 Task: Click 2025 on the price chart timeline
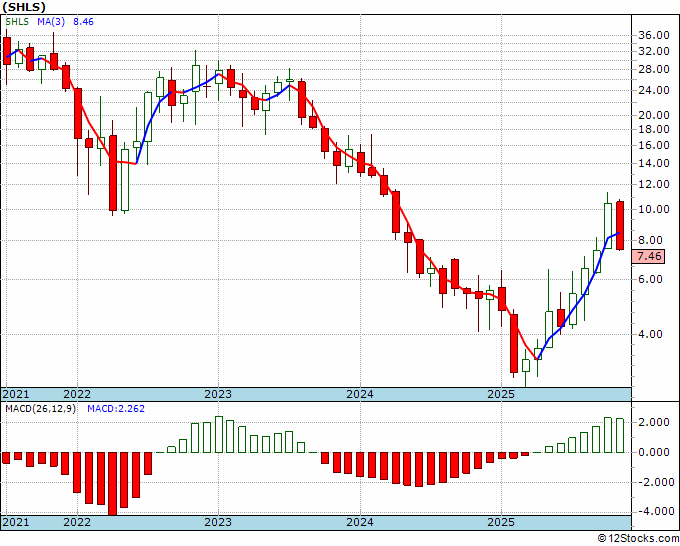coord(501,394)
